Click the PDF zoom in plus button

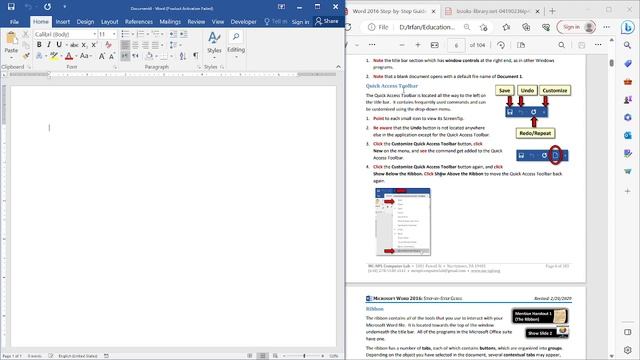coord(418,45)
